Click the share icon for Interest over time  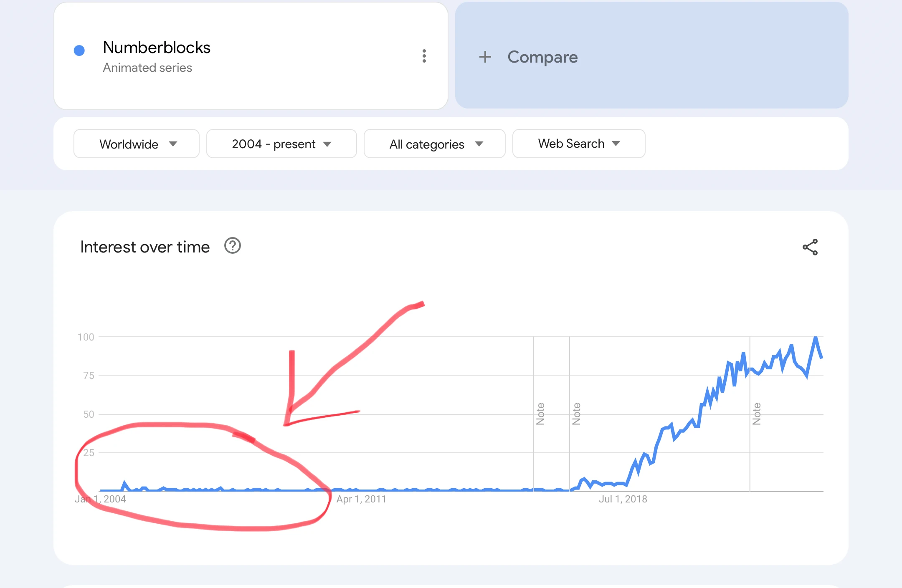[x=810, y=247]
